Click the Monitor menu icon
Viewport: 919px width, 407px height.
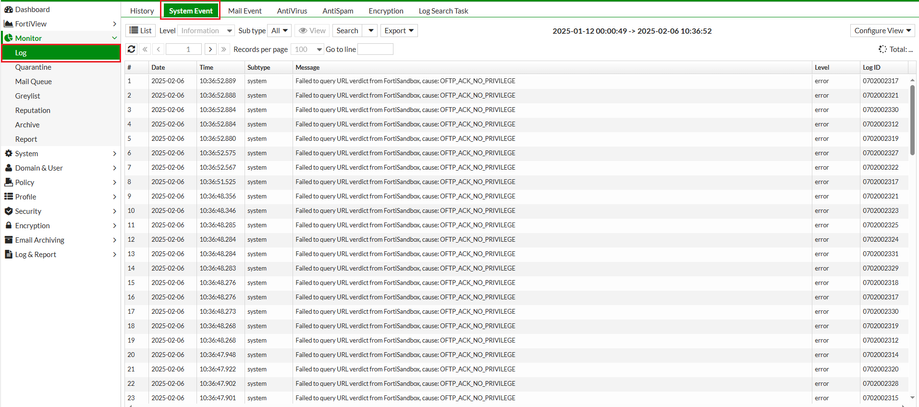click(x=9, y=38)
